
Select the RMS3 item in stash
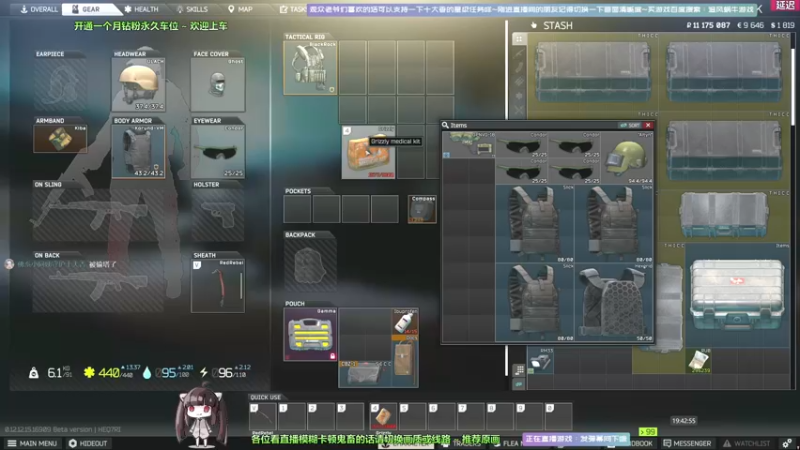(540, 361)
